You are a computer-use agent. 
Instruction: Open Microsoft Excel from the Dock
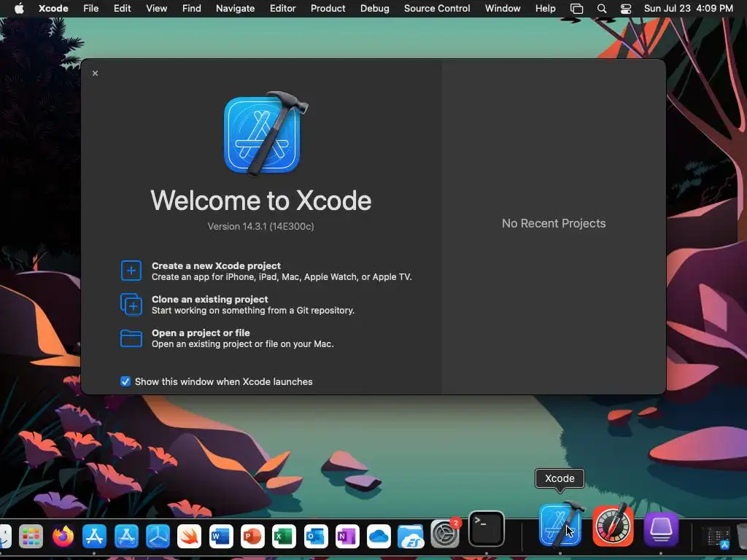coord(284,537)
